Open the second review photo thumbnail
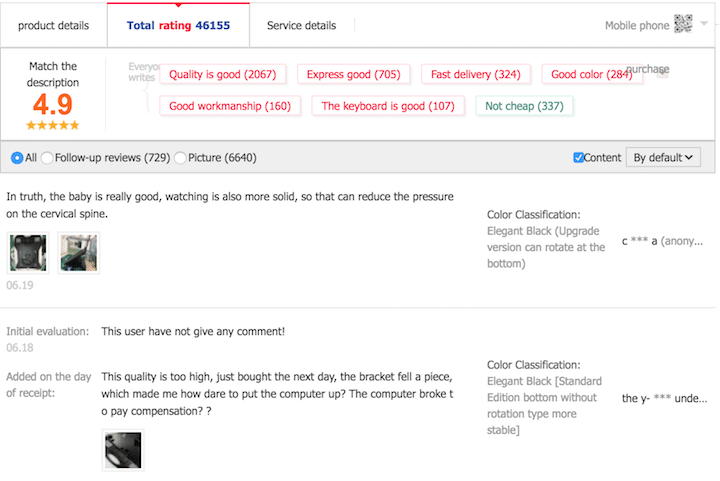This screenshot has height=481, width=720. click(x=78, y=253)
